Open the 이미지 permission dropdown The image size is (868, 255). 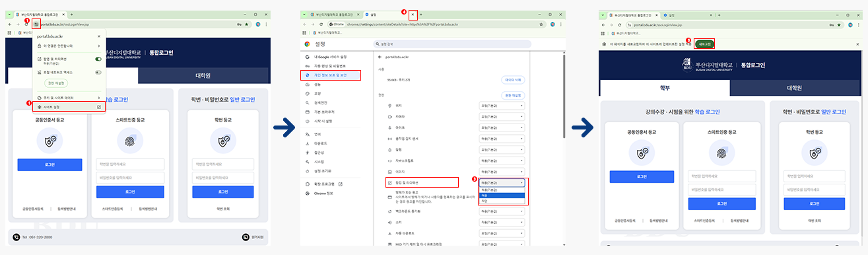[x=502, y=171]
